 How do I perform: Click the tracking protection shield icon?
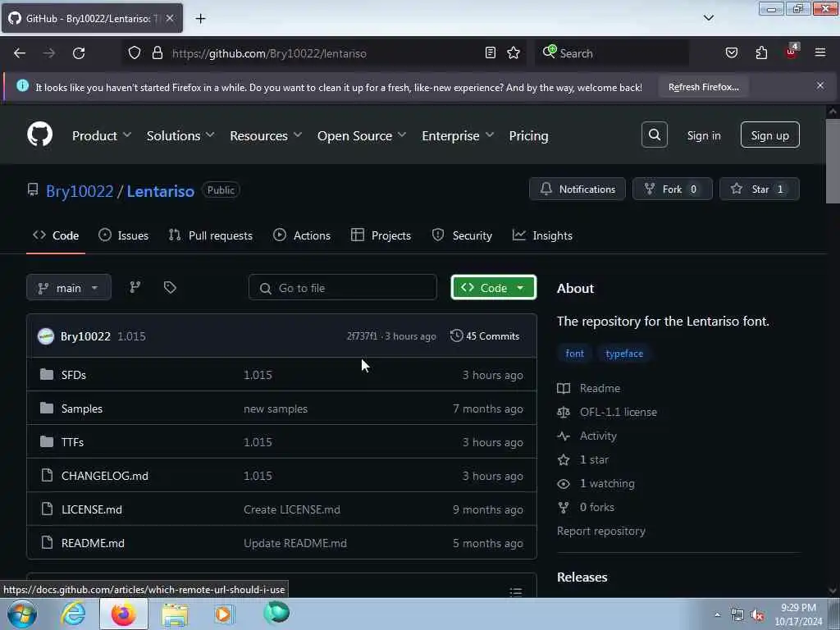pyautogui.click(x=135, y=52)
